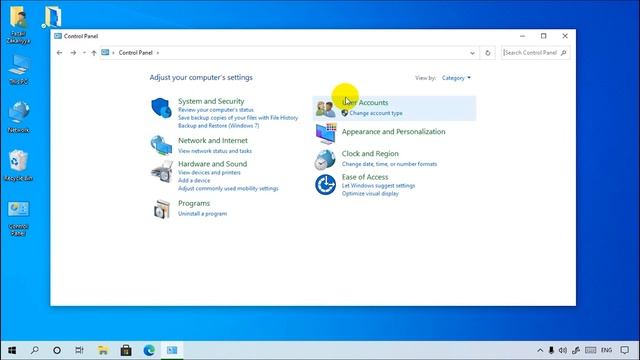Switch input language via ENG indicator
Screen dimensions: 640x360
[606, 350]
